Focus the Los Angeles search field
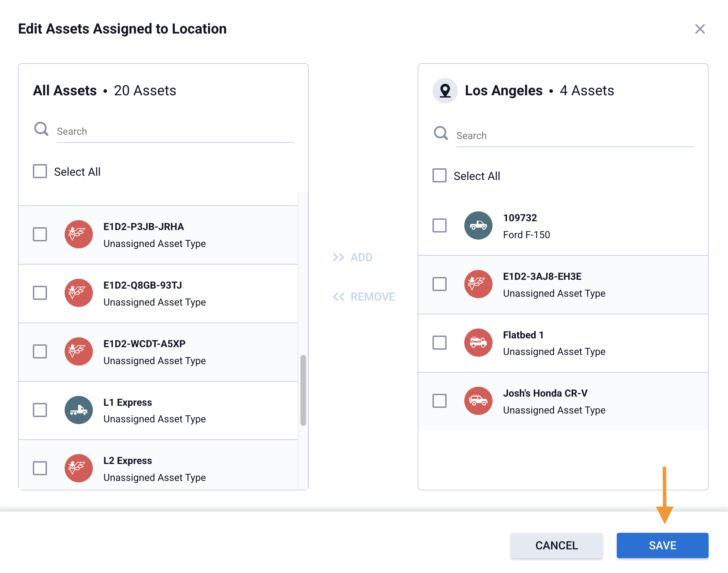The width and height of the screenshot is (728, 573). tap(574, 136)
